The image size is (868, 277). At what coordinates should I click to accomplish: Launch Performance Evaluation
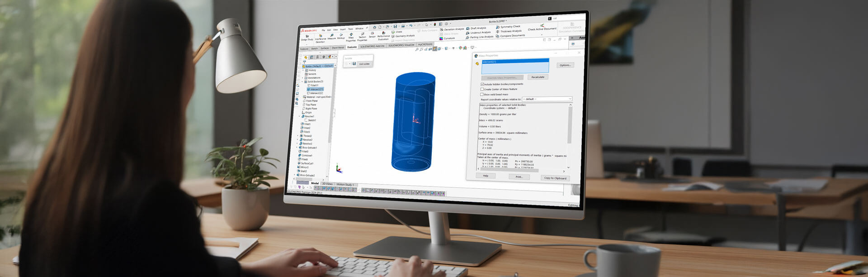pos(383,35)
